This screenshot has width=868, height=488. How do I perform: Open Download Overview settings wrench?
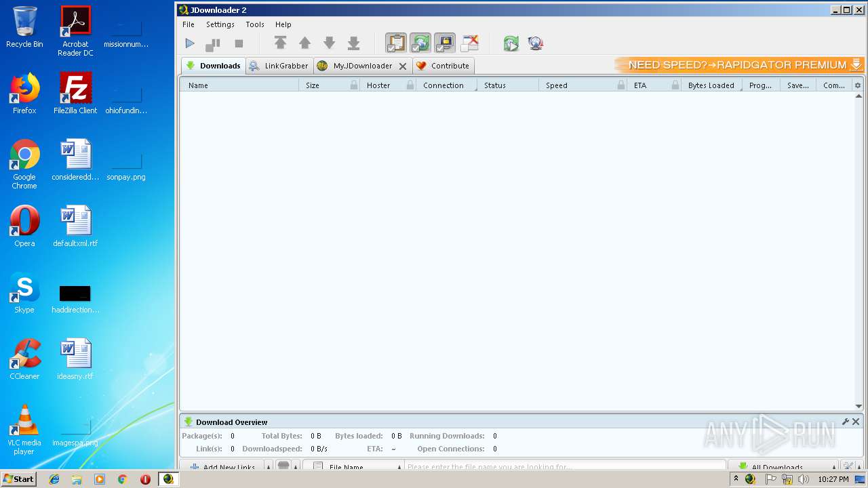click(x=846, y=422)
